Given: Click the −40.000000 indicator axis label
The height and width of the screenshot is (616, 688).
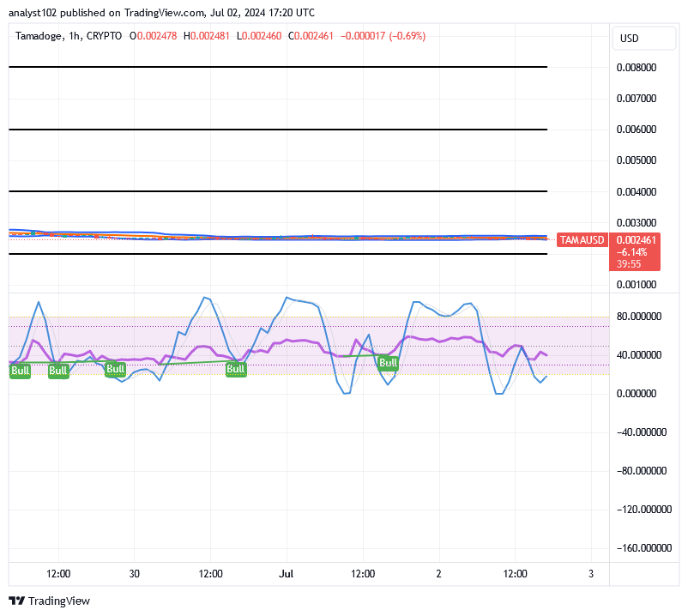Looking at the screenshot, I should coord(642,432).
